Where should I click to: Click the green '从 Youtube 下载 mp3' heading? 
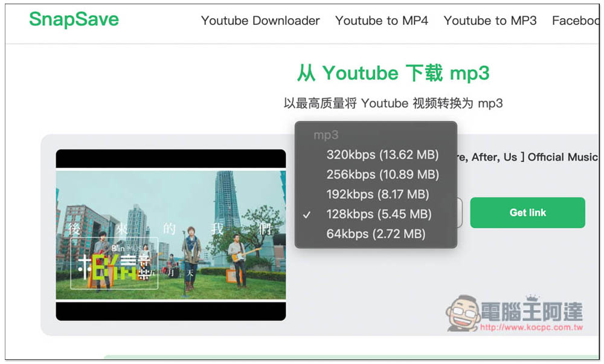(x=393, y=73)
